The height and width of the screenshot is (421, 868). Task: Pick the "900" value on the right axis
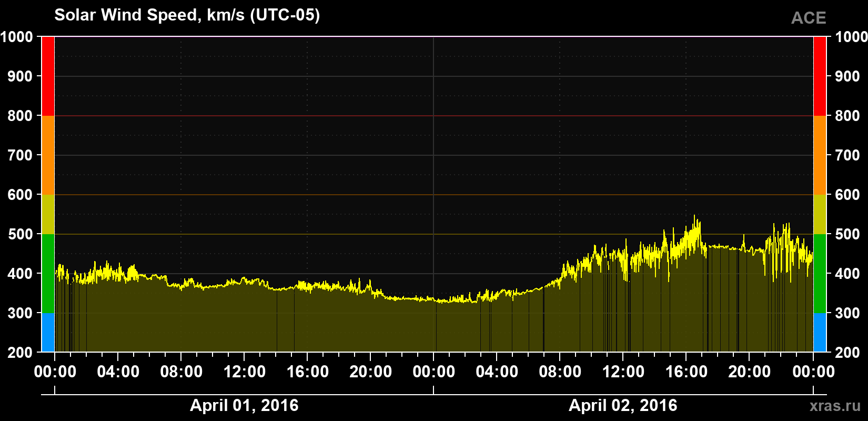847,76
